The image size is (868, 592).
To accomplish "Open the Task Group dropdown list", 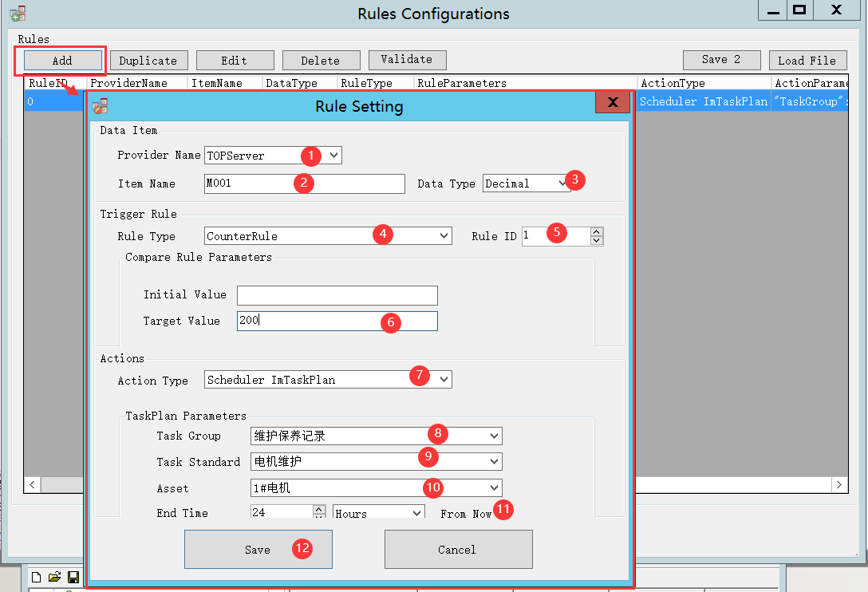I will [x=494, y=436].
